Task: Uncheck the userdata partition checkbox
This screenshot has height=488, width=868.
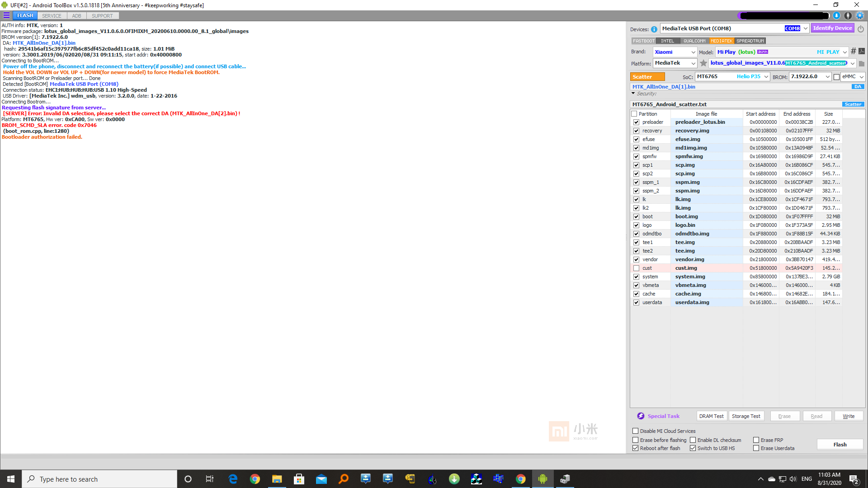Action: [x=636, y=302]
